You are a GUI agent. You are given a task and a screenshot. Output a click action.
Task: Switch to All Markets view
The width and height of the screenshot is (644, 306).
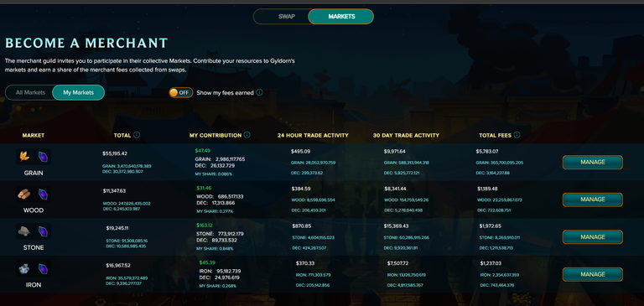[30, 92]
